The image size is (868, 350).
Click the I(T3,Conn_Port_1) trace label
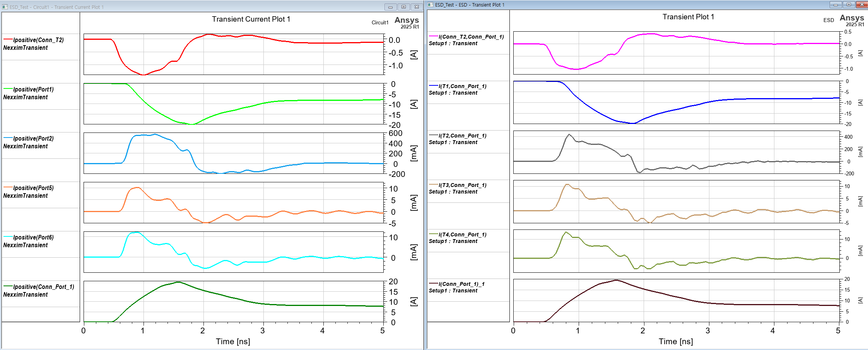462,185
